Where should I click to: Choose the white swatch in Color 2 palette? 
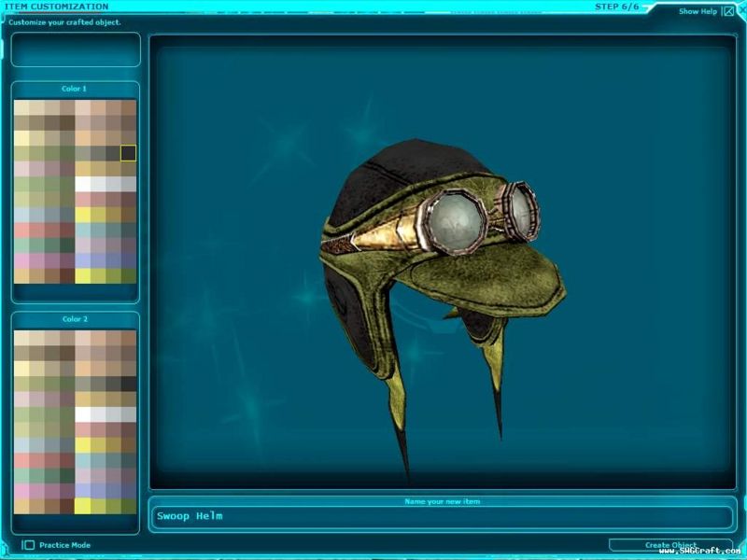[x=82, y=413]
